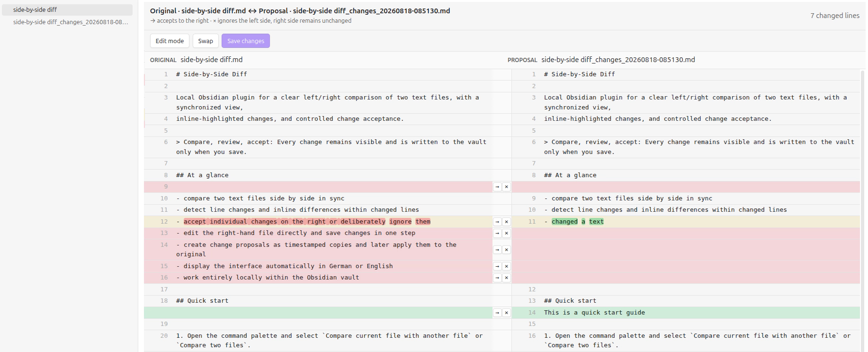Screen dimensions: 868x352
Task: Accept line 12 'accept individual changes' arrow
Action: click(x=497, y=222)
